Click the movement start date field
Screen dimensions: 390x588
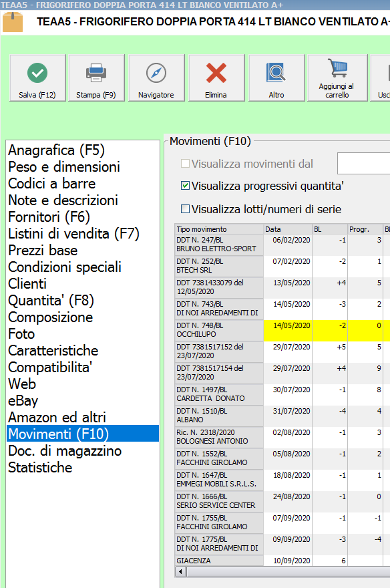363,164
